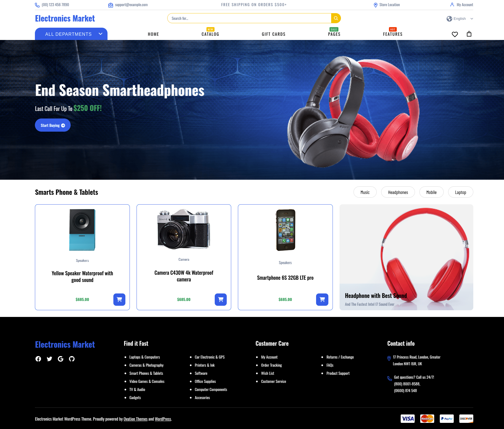Viewport: 504px width, 429px height.
Task: Click the yellow search magnifier icon
Action: coord(336,18)
